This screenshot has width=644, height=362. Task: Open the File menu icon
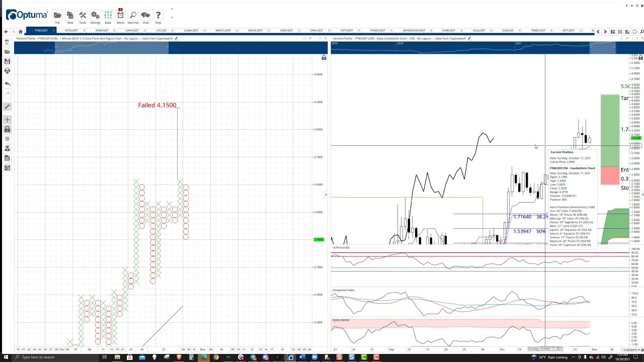tap(57, 16)
